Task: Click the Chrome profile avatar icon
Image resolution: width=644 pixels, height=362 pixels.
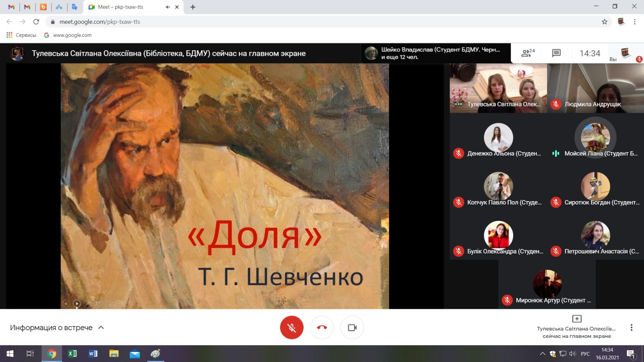Action: tap(621, 22)
